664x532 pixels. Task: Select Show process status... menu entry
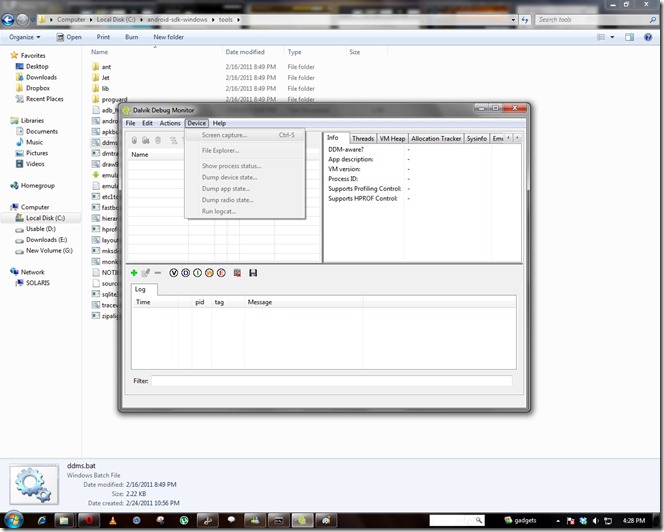click(245, 166)
